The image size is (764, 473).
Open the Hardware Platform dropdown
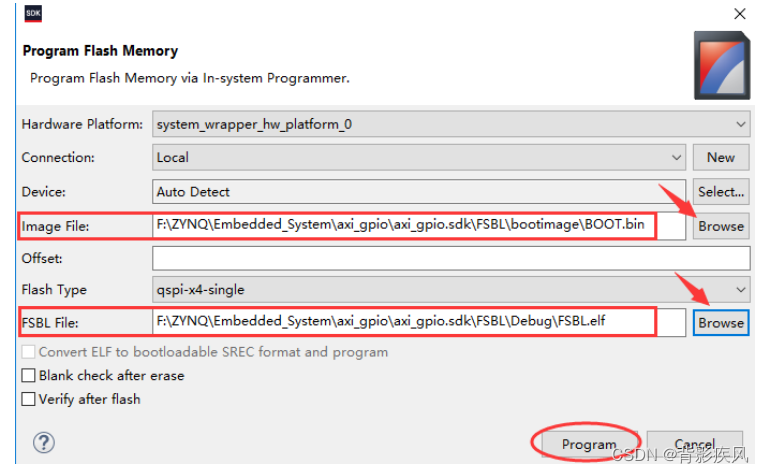coord(451,124)
